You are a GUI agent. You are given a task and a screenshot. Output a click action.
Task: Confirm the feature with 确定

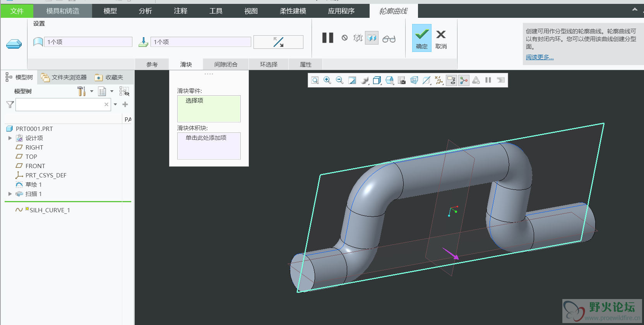pyautogui.click(x=422, y=38)
